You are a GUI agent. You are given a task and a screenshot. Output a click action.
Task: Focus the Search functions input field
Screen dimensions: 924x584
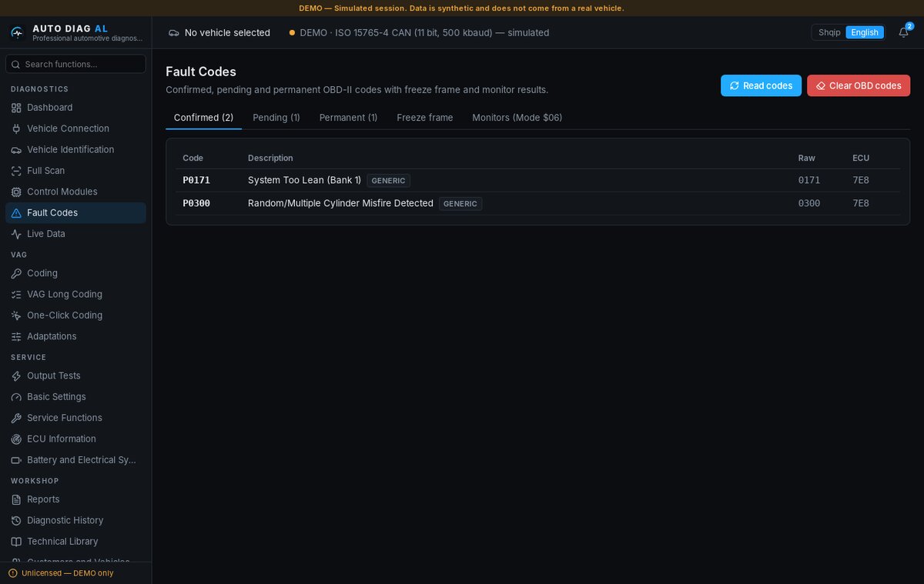(x=75, y=64)
